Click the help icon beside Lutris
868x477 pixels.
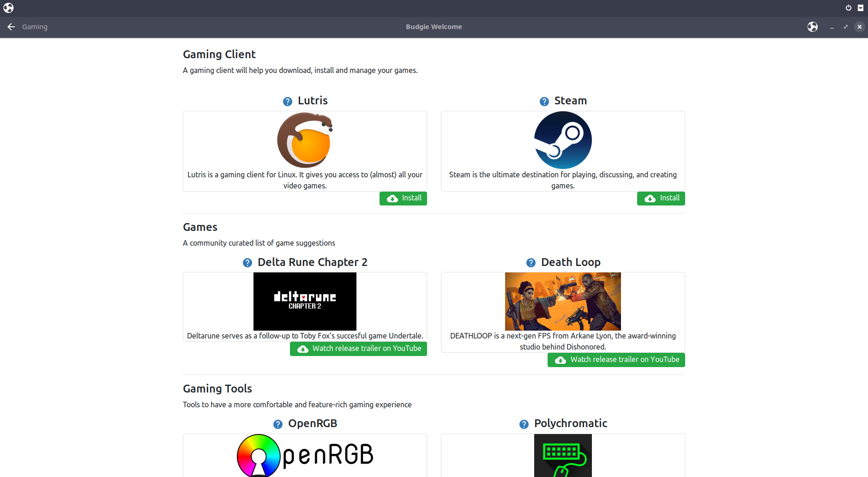coord(288,102)
